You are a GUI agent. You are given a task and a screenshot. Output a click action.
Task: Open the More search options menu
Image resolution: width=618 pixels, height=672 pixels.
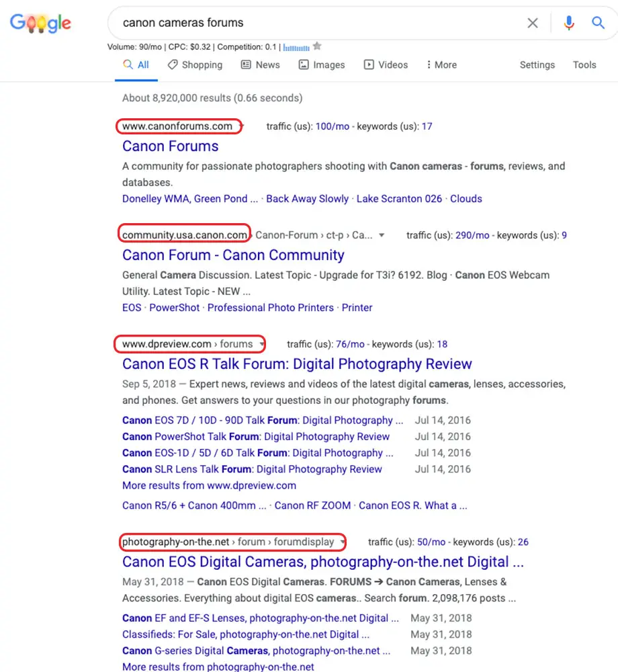coord(441,65)
